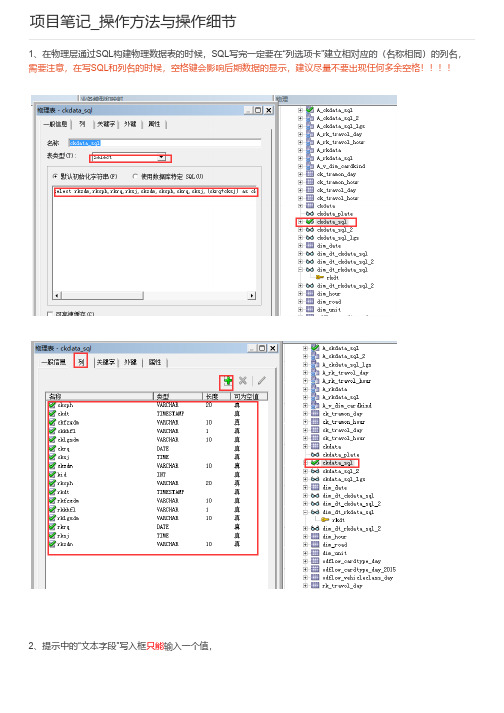Screen dimensions: 504x713
Task: Click the key icon of rkdt beside the SQL dialog
Action: tap(320, 277)
